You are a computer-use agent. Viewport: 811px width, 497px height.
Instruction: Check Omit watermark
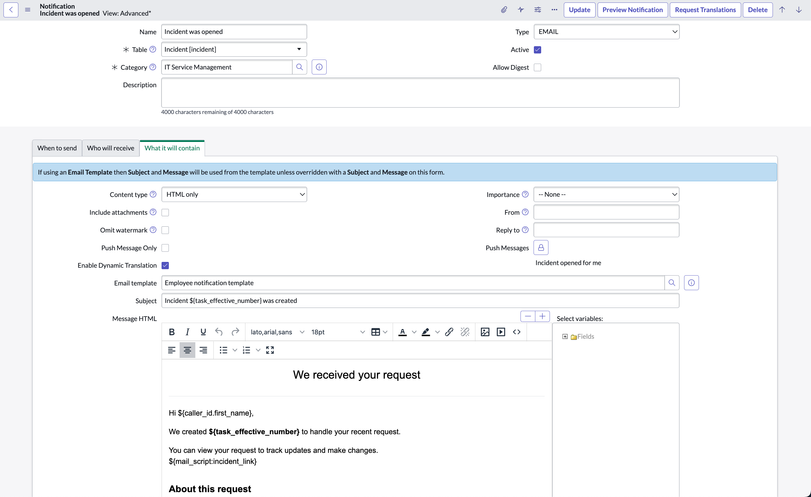(165, 230)
